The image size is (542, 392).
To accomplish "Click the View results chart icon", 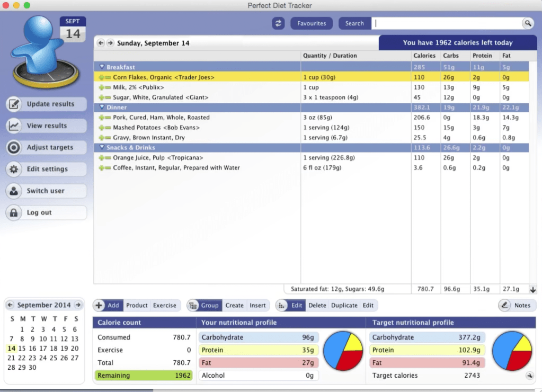I will tap(14, 126).
